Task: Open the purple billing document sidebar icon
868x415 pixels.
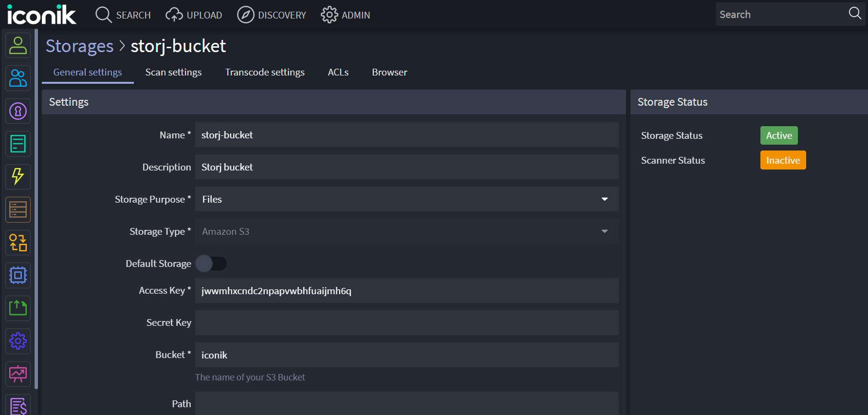Action: point(18,405)
